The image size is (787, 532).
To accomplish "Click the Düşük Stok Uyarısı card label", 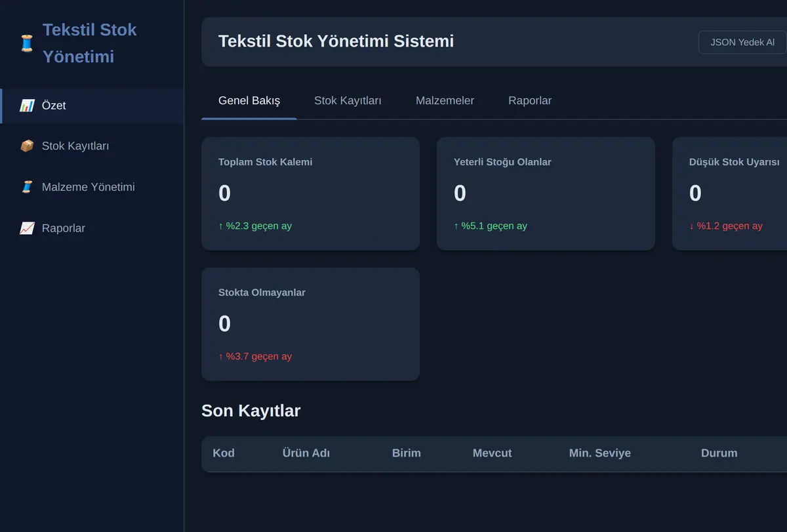I will pos(735,162).
